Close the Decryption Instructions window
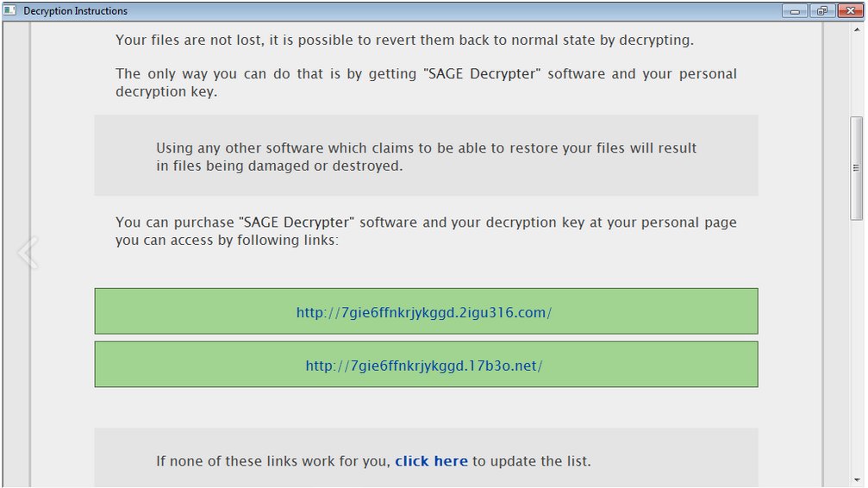Screen dimensions: 868x488 point(850,10)
